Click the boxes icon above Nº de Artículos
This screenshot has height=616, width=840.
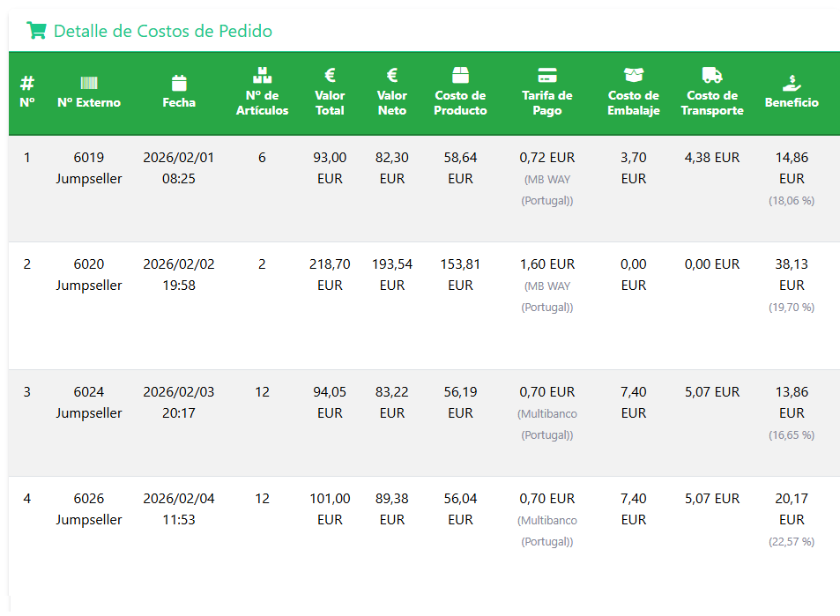[x=262, y=75]
